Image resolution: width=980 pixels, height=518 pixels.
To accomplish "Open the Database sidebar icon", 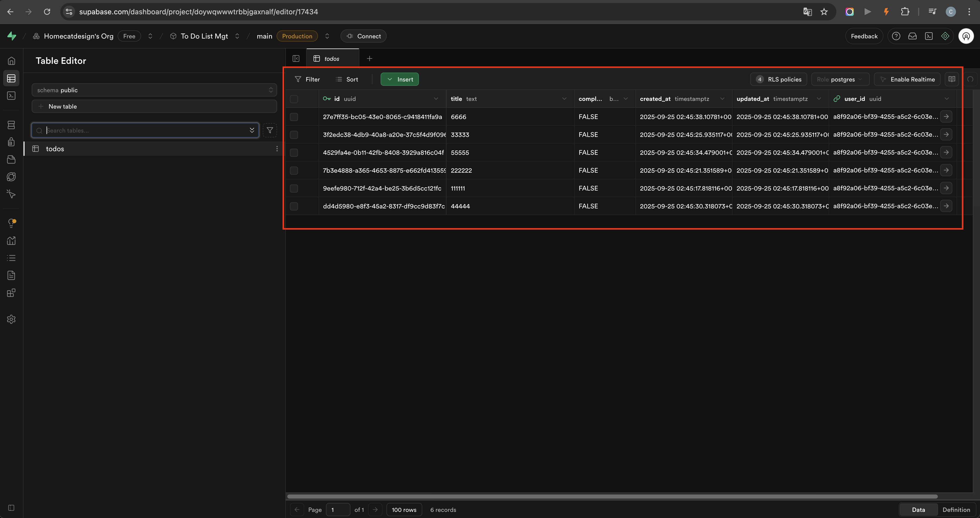I will click(12, 125).
